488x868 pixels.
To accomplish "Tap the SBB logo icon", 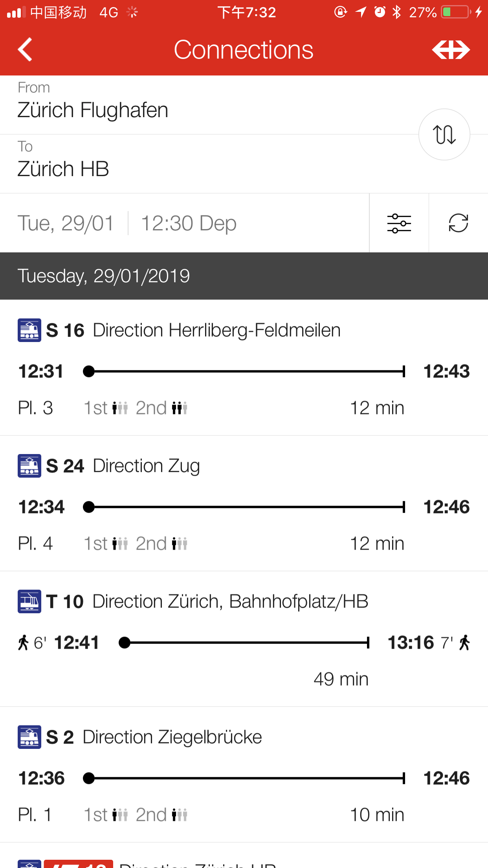I will click(451, 50).
